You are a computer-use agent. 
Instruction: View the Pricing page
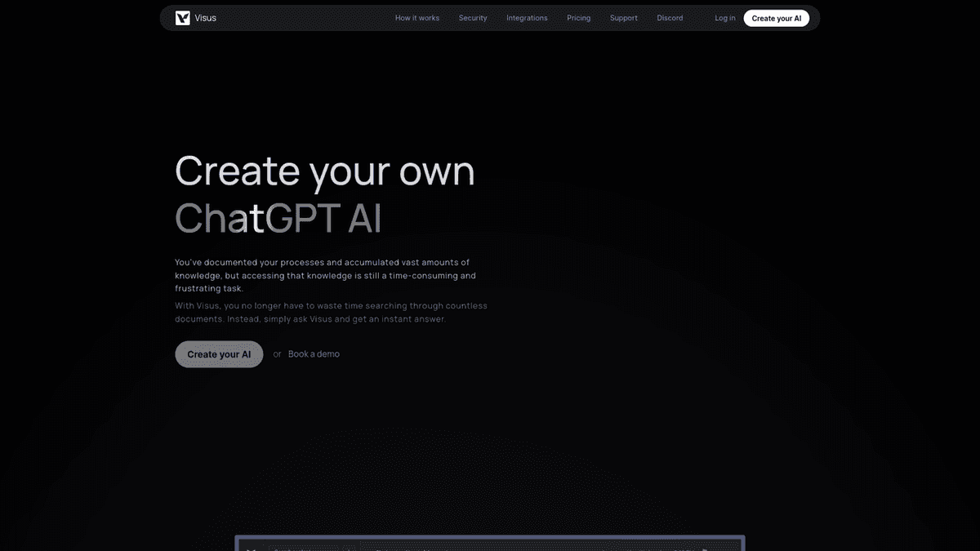579,18
